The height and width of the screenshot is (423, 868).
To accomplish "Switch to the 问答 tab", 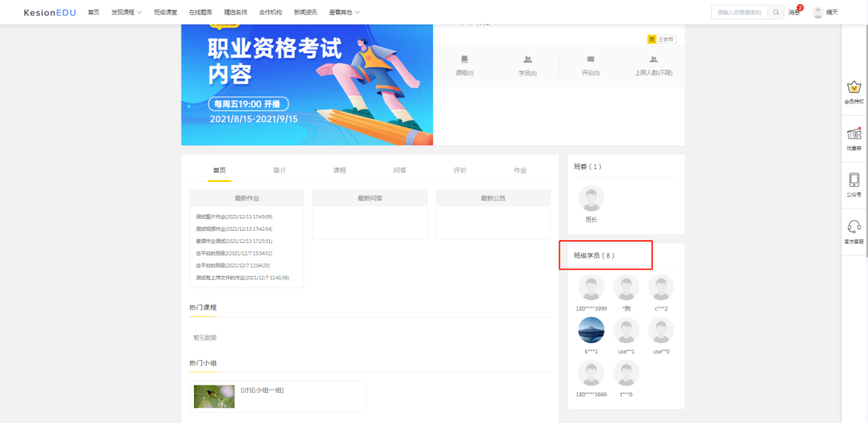I will 400,170.
